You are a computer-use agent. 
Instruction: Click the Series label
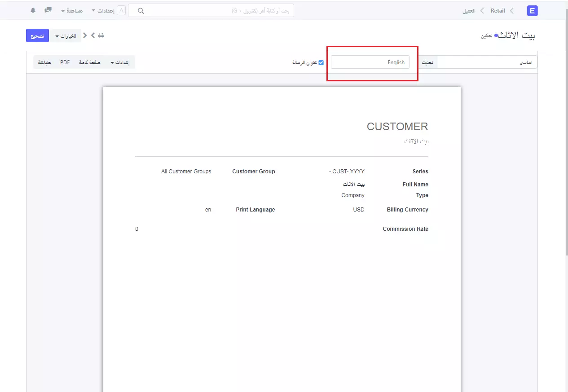[420, 172]
